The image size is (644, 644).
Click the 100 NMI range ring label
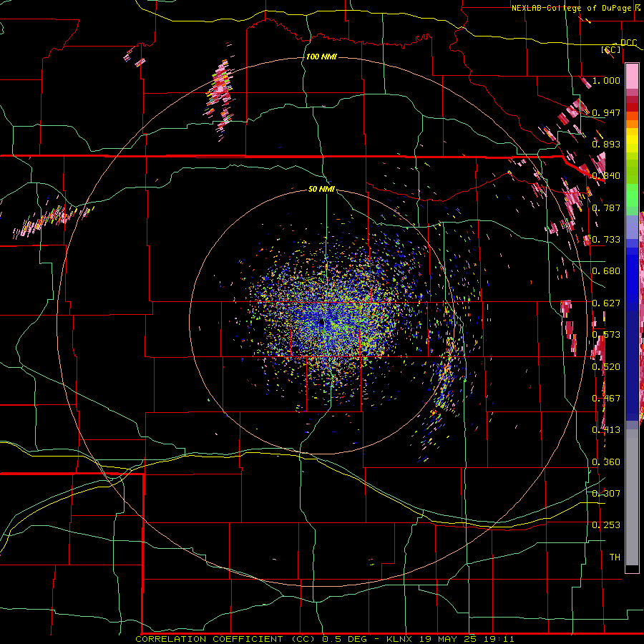321,57
